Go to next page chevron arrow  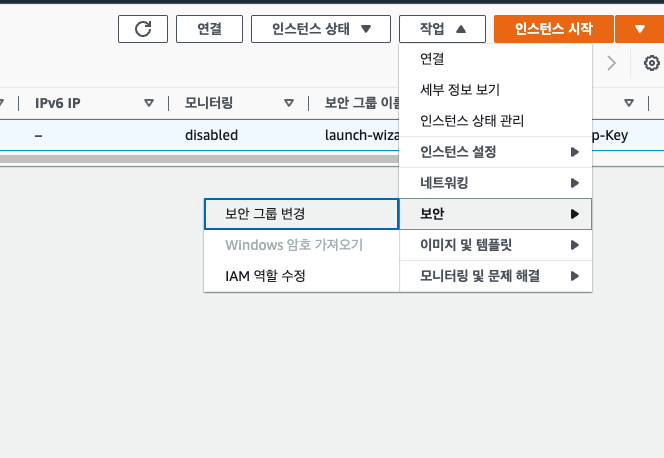[611, 63]
